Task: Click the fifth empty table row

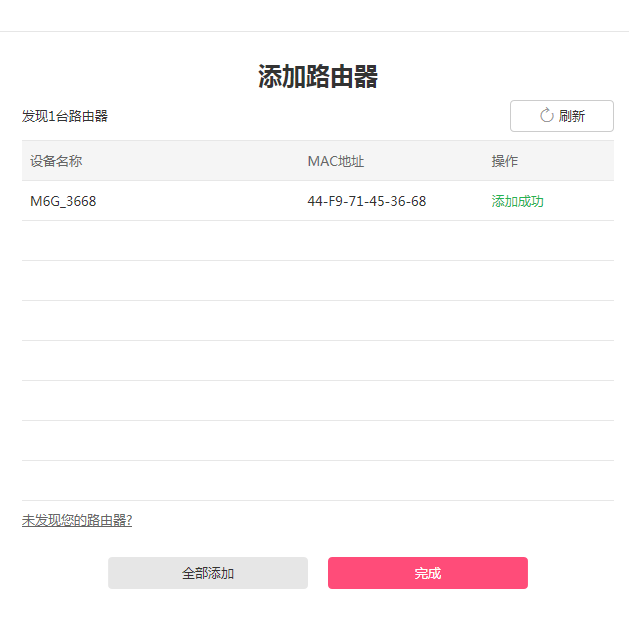Action: click(318, 401)
